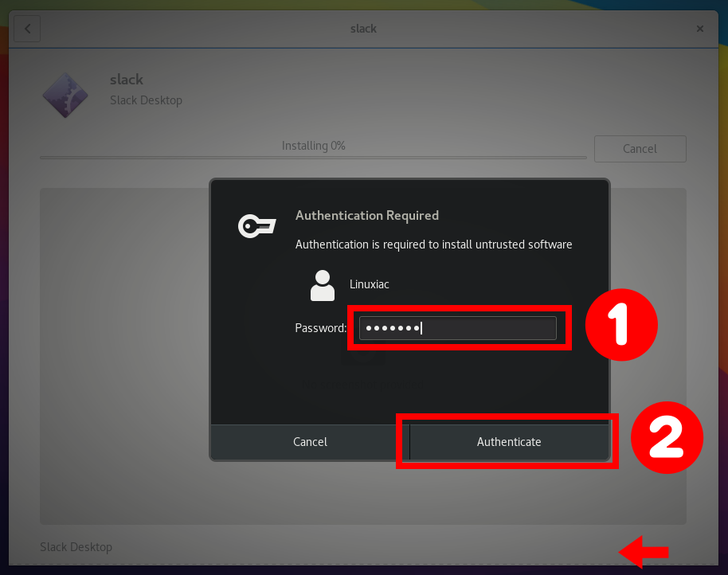Click 'Authentication is required to install untrusted software' message

click(433, 244)
